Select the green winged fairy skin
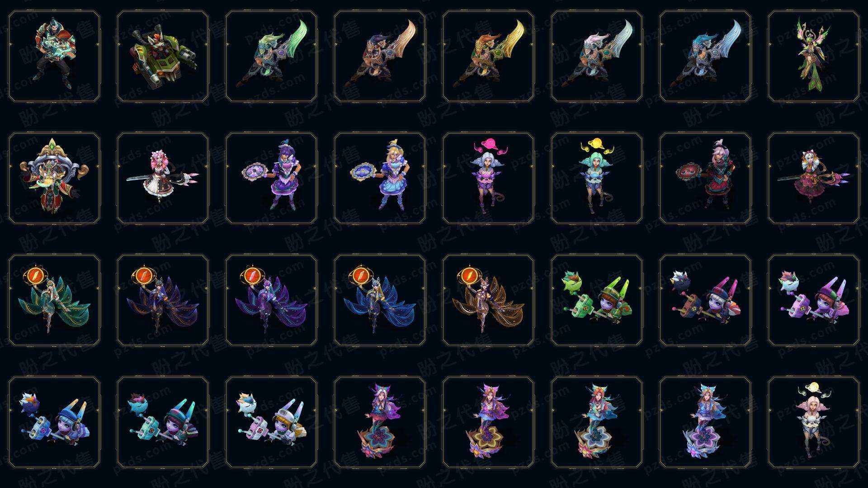This screenshot has width=868, height=488. pos(814,56)
